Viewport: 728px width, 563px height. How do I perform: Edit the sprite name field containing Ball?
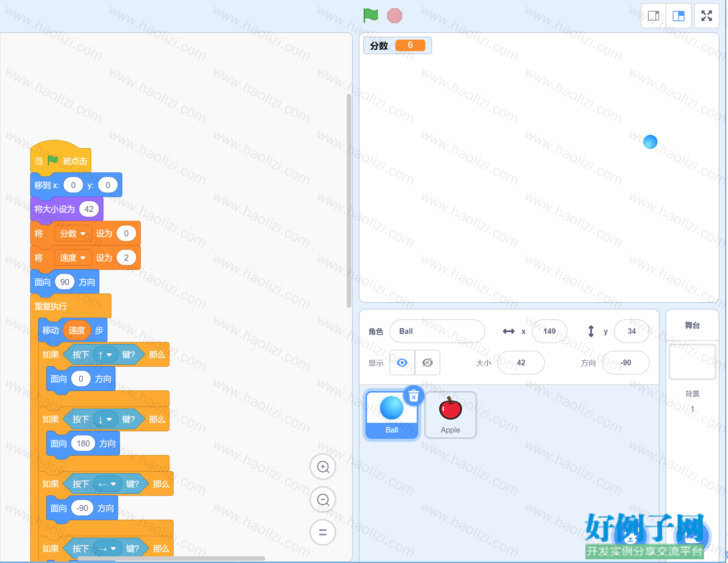pyautogui.click(x=437, y=331)
